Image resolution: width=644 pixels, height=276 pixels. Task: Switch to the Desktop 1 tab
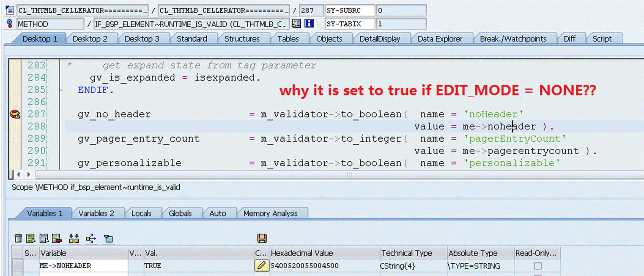(40, 39)
